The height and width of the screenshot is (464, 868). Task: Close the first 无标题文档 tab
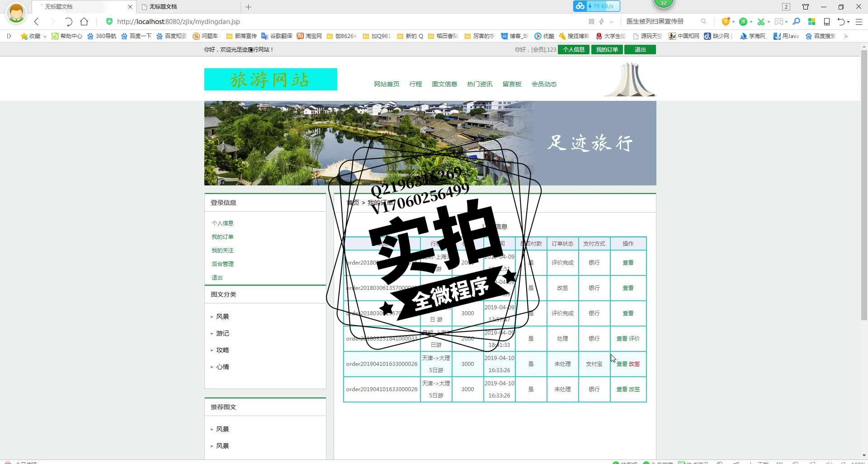[130, 7]
